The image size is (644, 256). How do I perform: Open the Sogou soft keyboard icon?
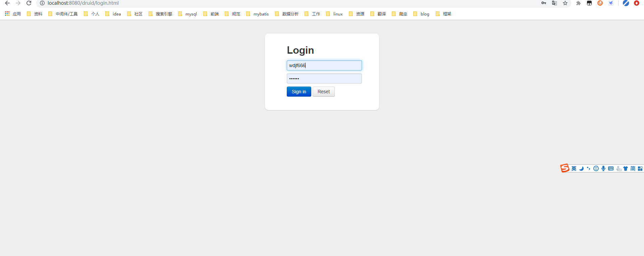pos(611,168)
